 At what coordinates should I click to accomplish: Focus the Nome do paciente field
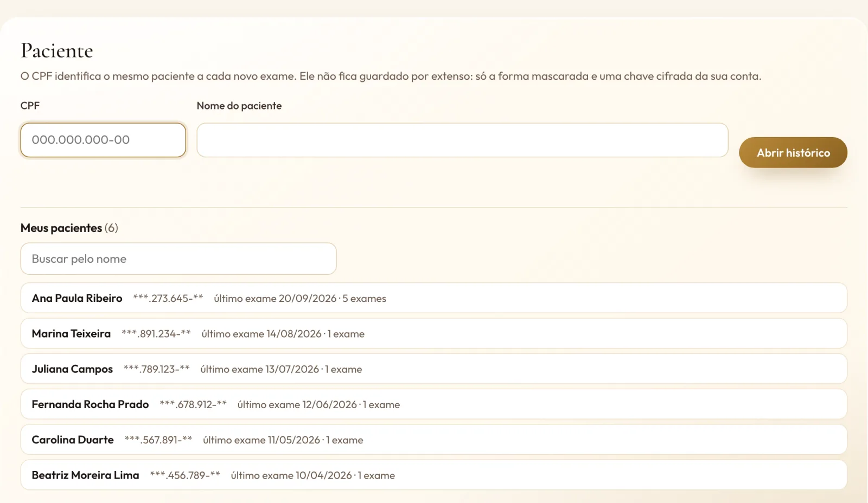462,140
